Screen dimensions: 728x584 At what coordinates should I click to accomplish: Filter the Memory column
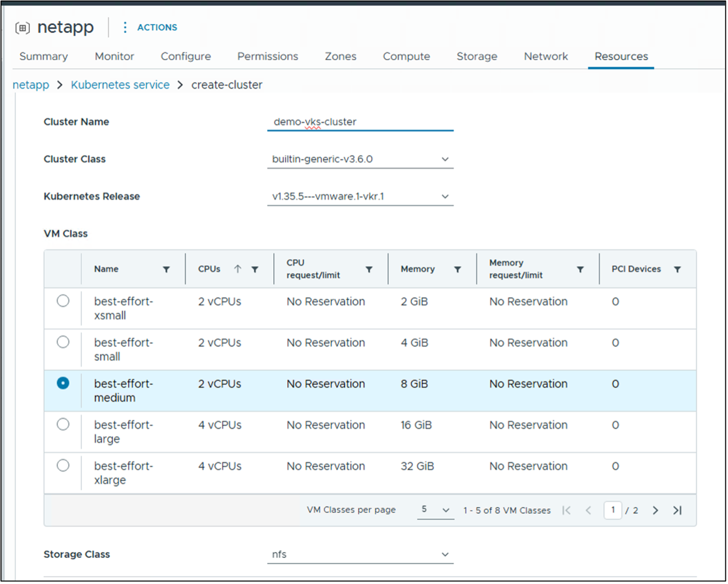[x=457, y=269]
